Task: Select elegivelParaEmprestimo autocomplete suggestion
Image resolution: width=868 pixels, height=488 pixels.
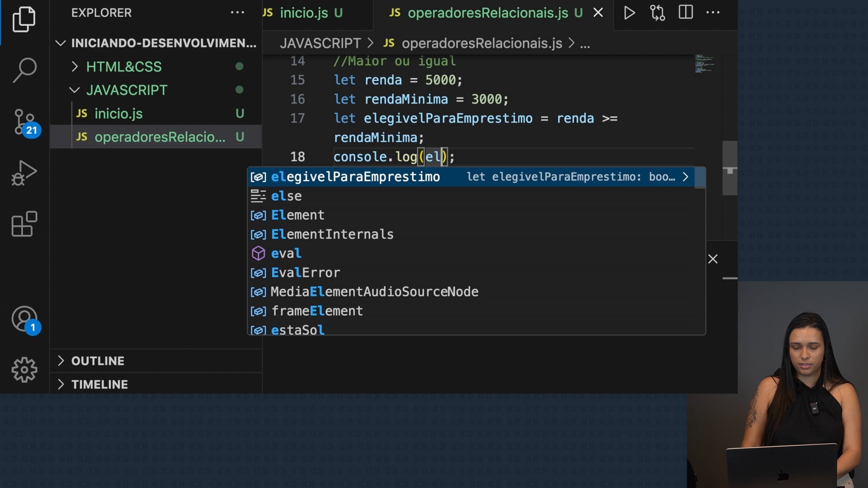Action: [355, 177]
